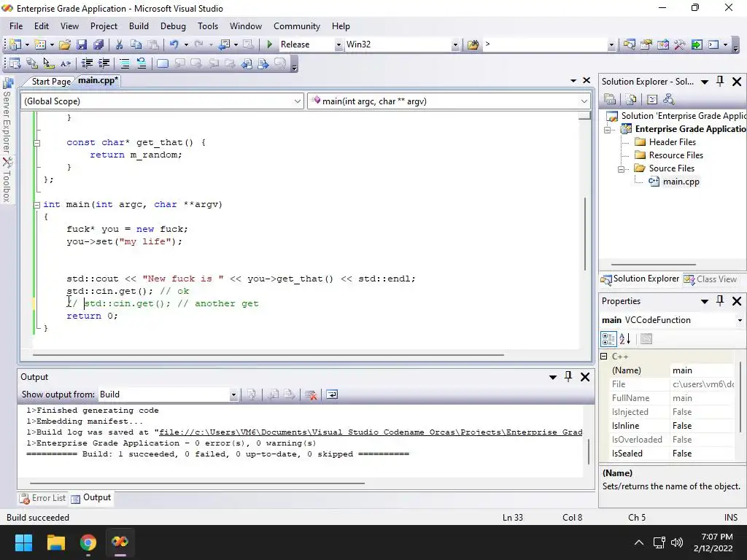Click the Open File folder icon
The width and height of the screenshot is (747, 560).
point(65,44)
